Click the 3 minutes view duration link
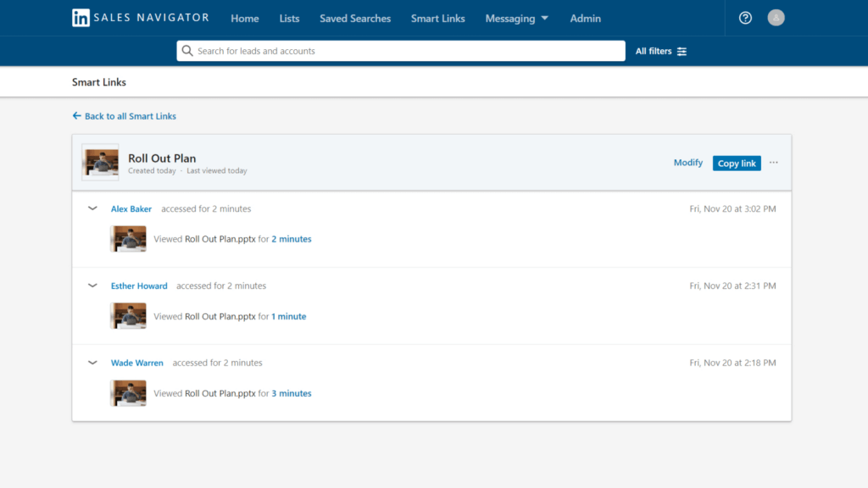 (292, 394)
